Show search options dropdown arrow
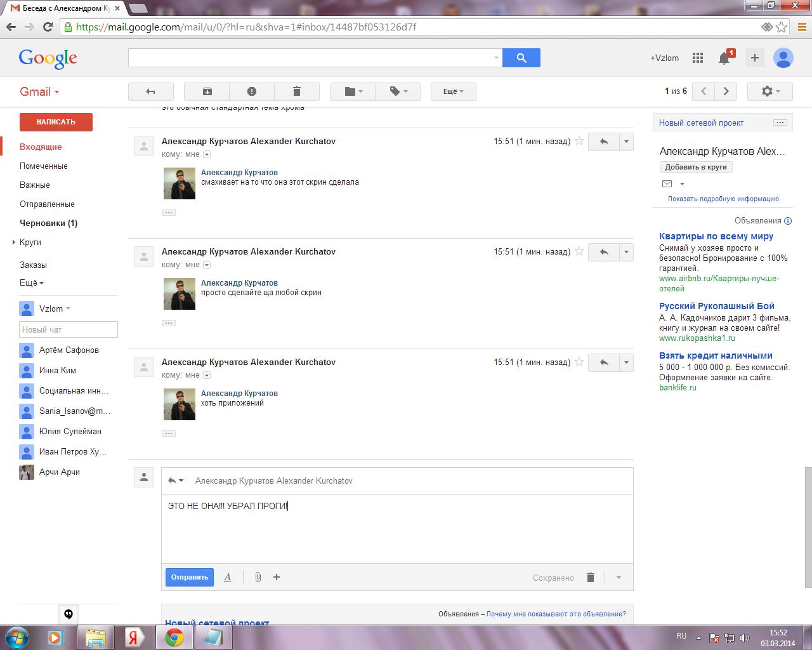 [x=496, y=58]
